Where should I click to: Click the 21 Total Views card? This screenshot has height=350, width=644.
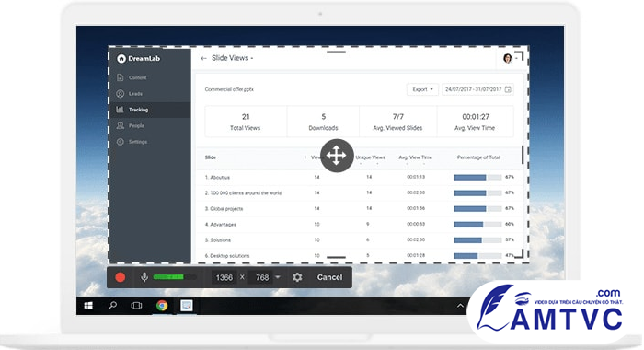[x=246, y=122]
